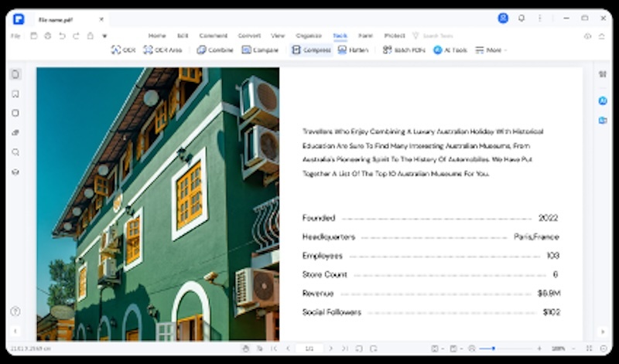Click the zoom out button
Screen dimensions: 619x364
pos(472,349)
